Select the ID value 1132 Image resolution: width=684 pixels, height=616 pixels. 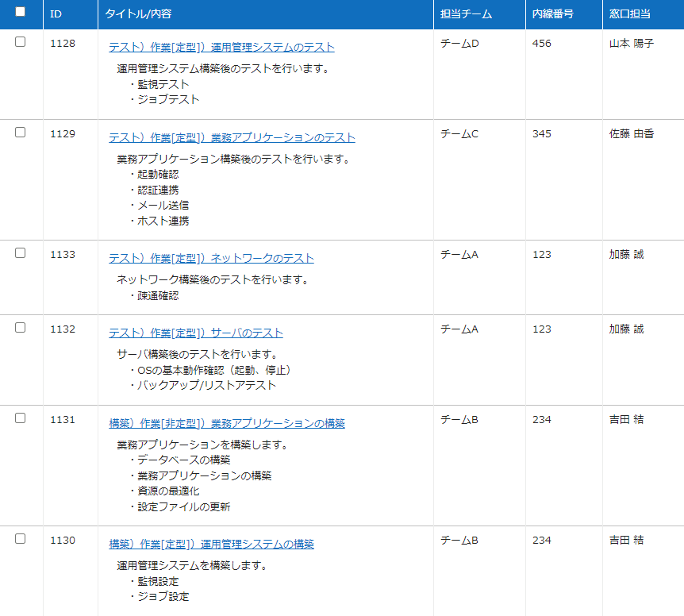coord(63,329)
